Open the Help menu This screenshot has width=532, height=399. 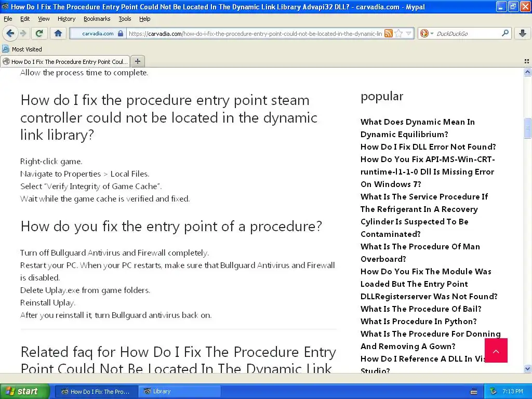145,19
